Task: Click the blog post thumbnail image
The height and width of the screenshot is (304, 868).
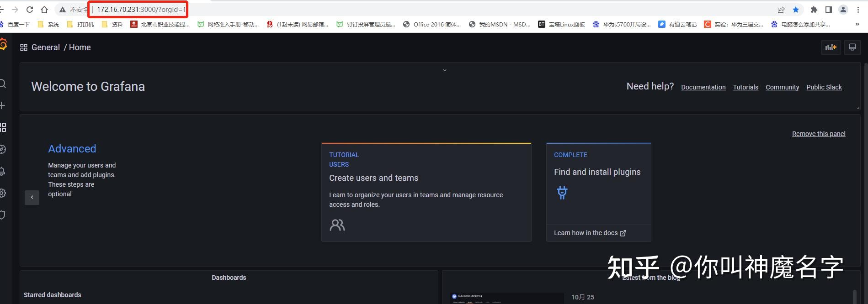Action: [507, 299]
